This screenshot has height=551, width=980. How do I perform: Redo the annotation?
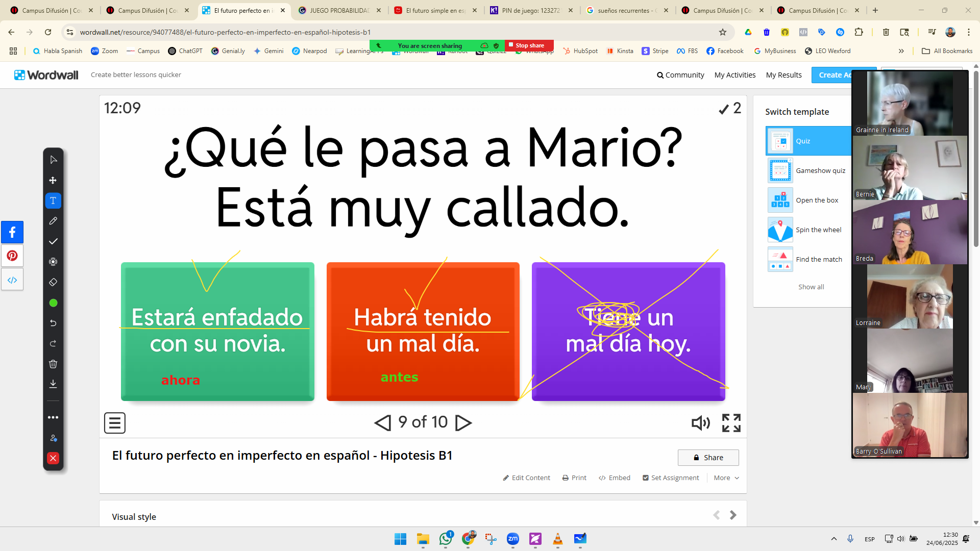[53, 343]
